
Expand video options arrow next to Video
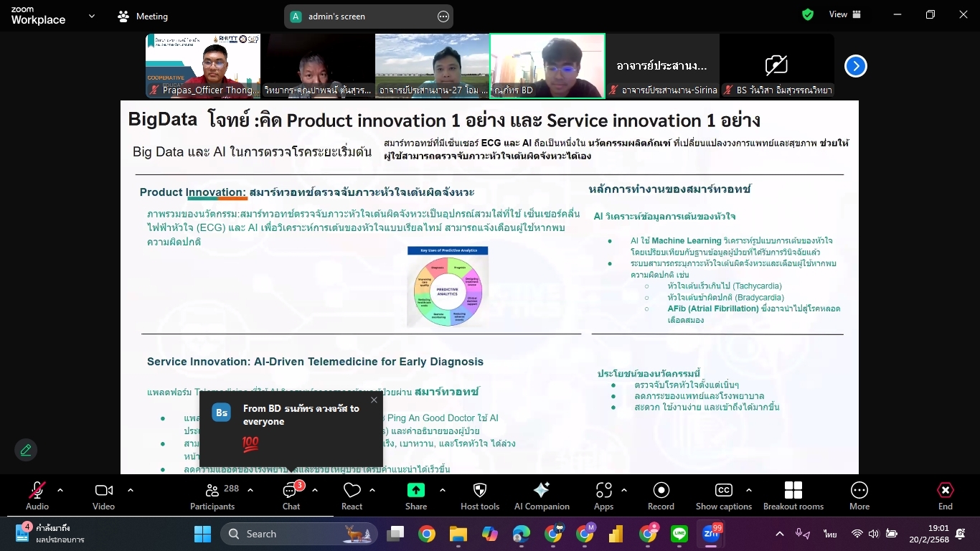point(131,491)
